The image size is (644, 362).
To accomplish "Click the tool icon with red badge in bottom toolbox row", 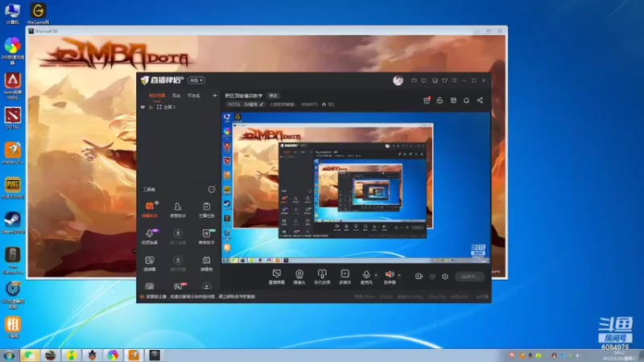I will 178,286.
